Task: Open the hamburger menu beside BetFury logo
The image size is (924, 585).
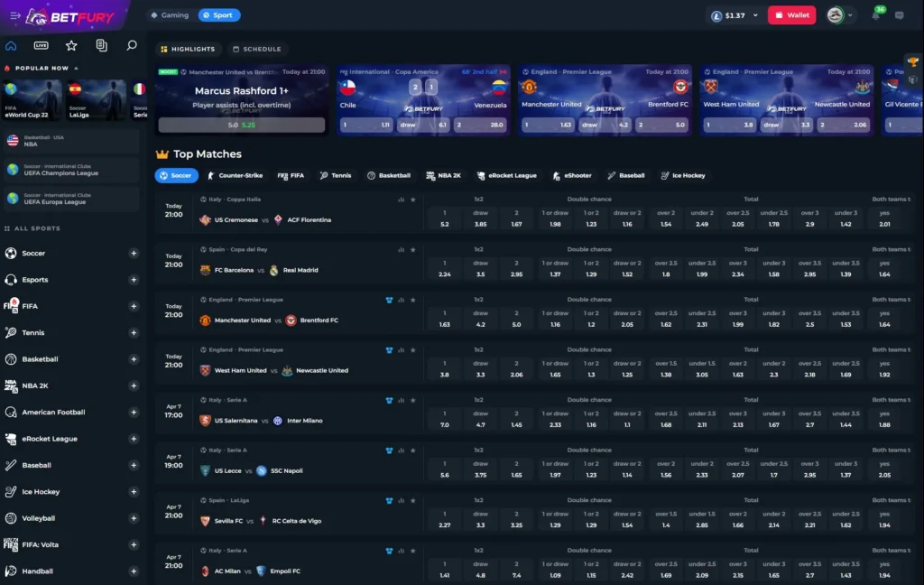Action: pos(14,15)
